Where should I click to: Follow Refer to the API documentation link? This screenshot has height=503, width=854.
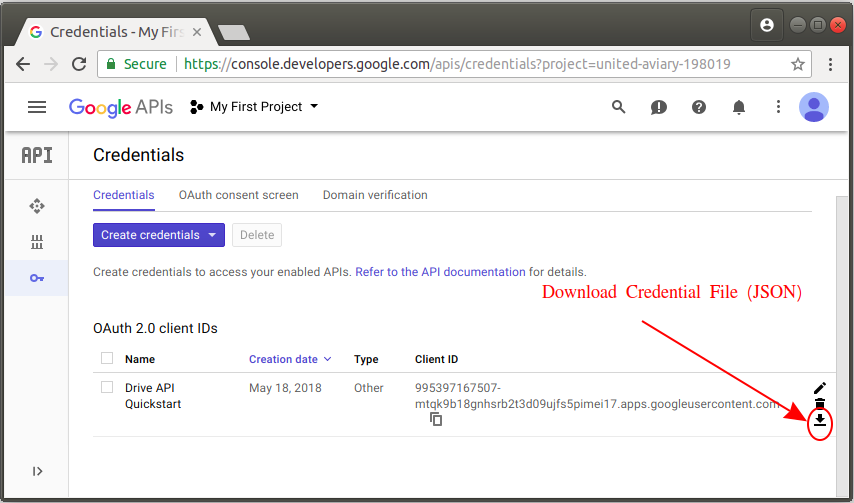point(440,272)
